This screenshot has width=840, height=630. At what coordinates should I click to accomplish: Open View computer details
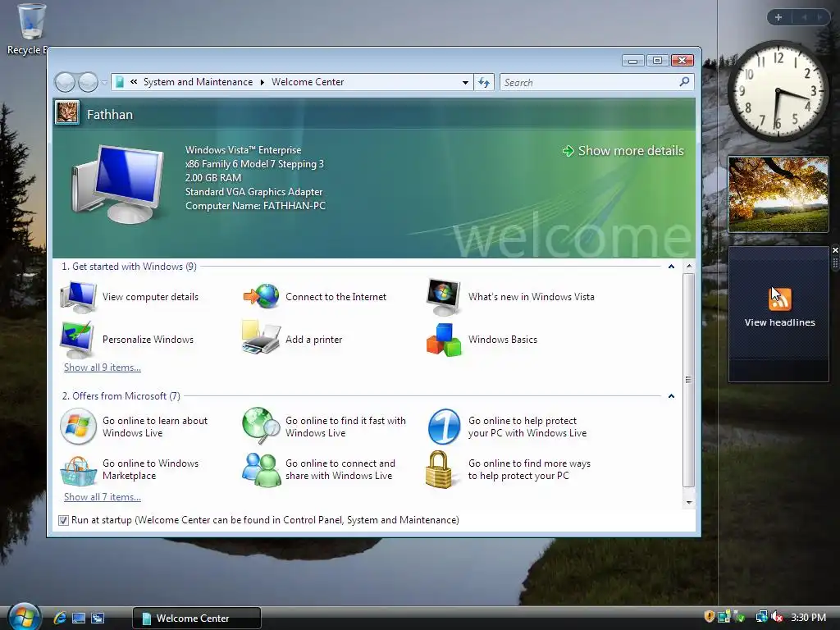click(130, 297)
